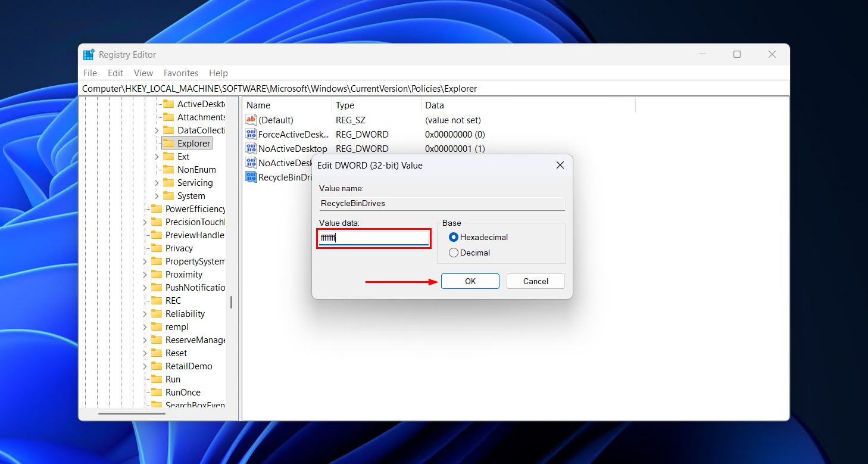The height and width of the screenshot is (464, 868).
Task: Select the RetailDemo tree item label
Action: [189, 366]
